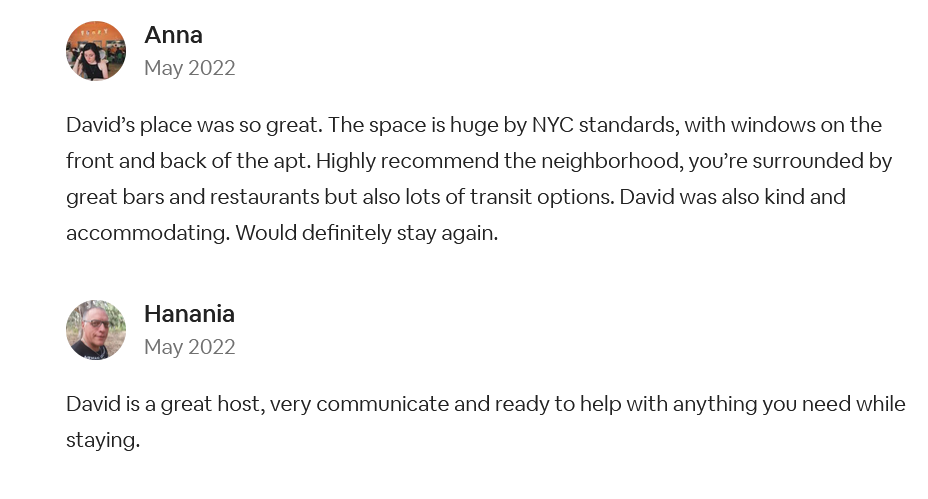Click "Would definitely stay again." sentence
Image resolution: width=928 pixels, height=499 pixels.
367,233
